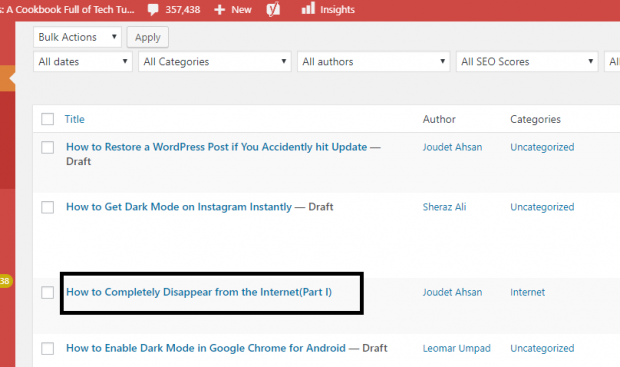Click the Apply button
The image size is (620, 367).
coord(147,37)
